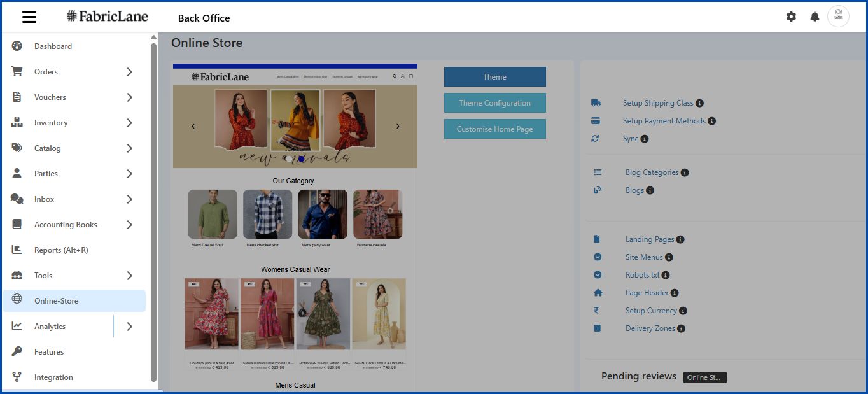Click the Customise Home Page button

(x=494, y=129)
